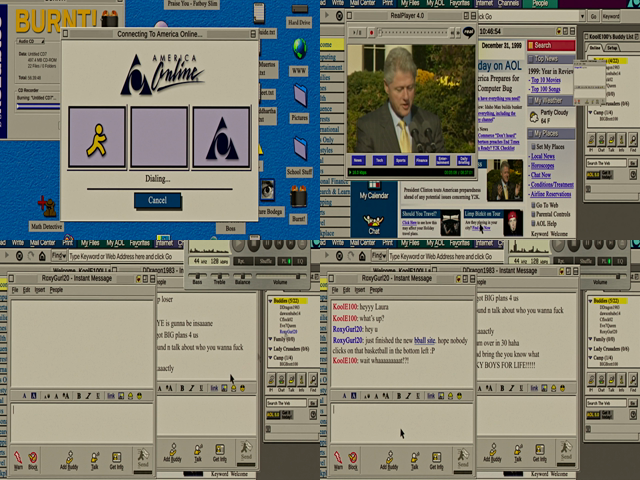Click the Sports channel button in RealPlayer
The height and width of the screenshot is (480, 640).
tap(400, 160)
